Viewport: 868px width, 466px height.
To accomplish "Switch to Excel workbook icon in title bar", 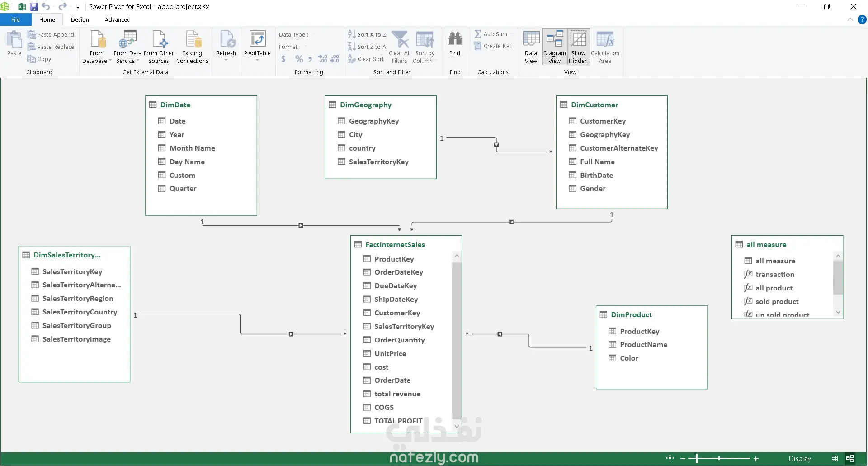I will (22, 7).
